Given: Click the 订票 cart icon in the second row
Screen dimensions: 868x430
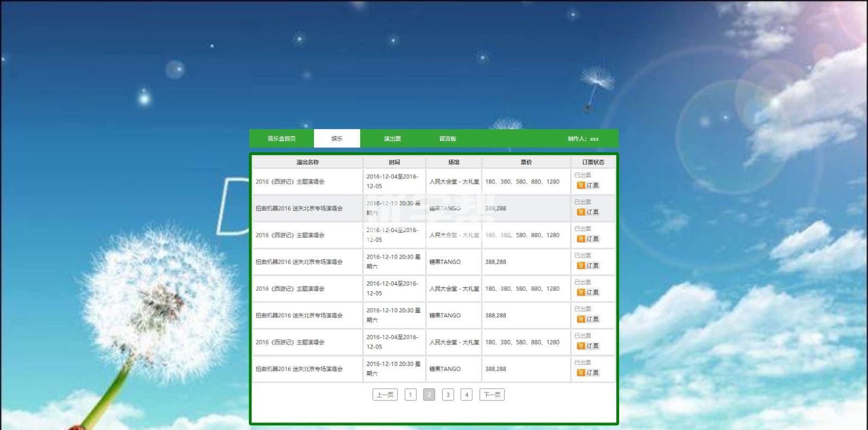Looking at the screenshot, I should click(x=580, y=212).
